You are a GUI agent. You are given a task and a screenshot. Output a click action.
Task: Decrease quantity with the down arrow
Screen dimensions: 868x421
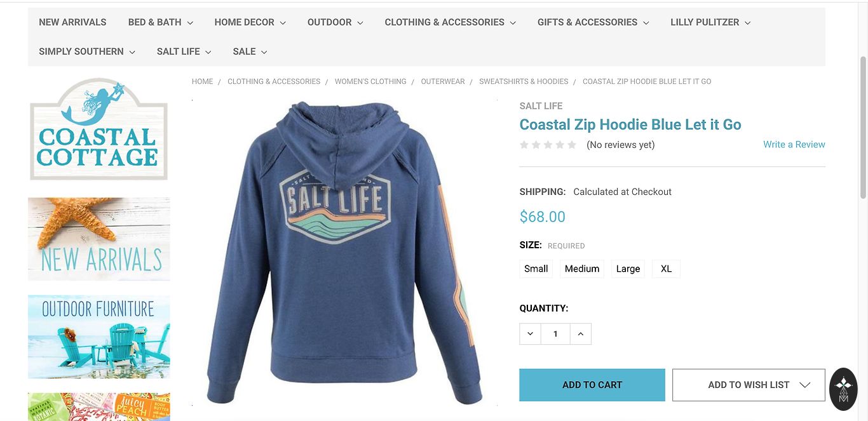(530, 334)
